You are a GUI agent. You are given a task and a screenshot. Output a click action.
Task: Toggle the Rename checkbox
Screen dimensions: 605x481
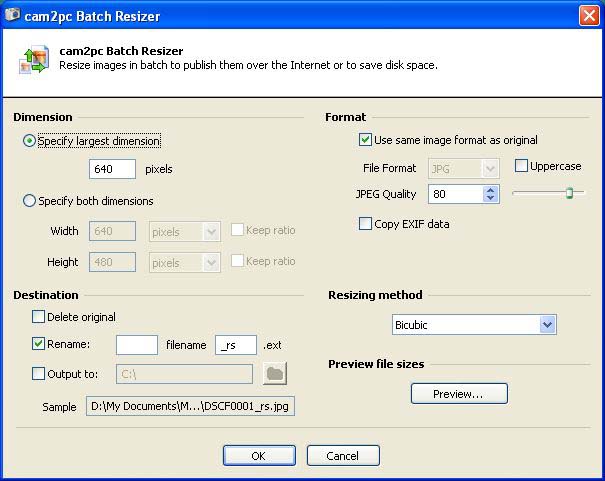click(x=38, y=343)
